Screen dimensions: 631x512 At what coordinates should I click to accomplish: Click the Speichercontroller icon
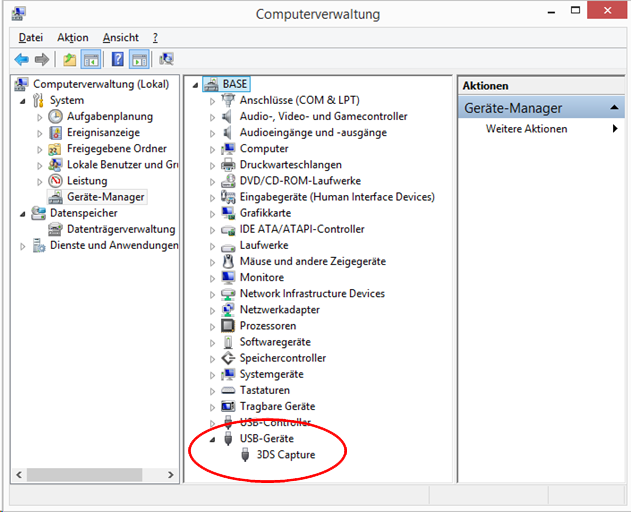click(x=228, y=358)
